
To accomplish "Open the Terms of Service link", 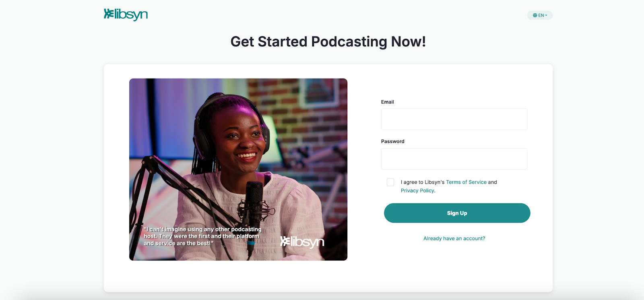I will tap(466, 182).
